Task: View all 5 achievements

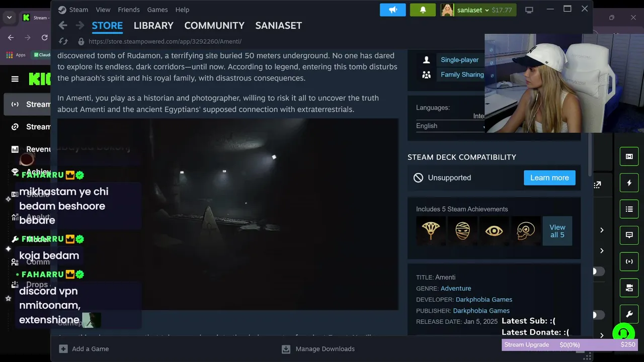Action: [x=557, y=231]
